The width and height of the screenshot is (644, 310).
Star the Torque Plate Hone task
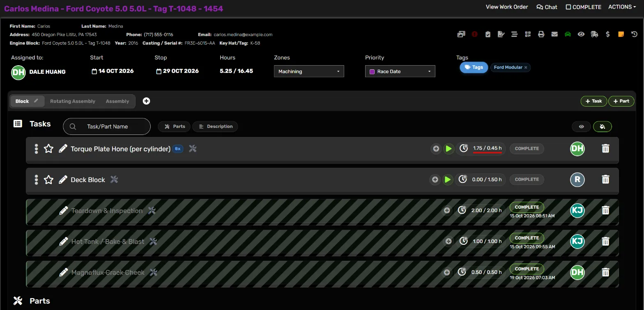pos(48,148)
